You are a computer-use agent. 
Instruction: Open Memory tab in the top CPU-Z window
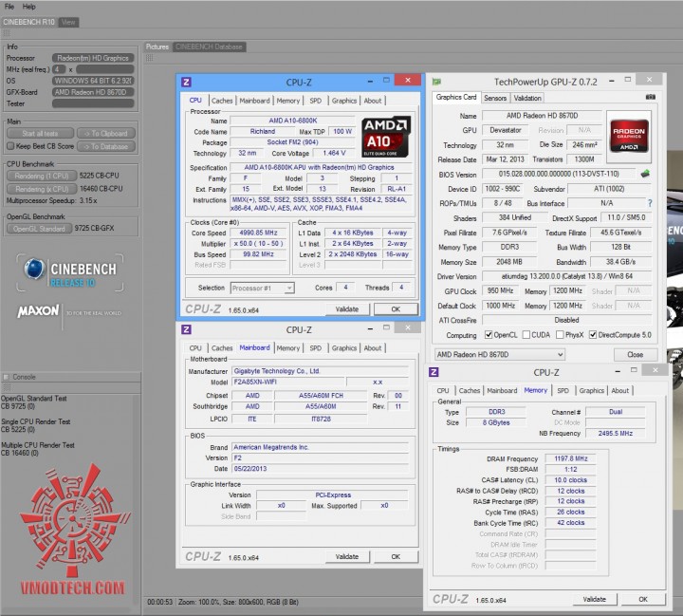click(x=288, y=101)
